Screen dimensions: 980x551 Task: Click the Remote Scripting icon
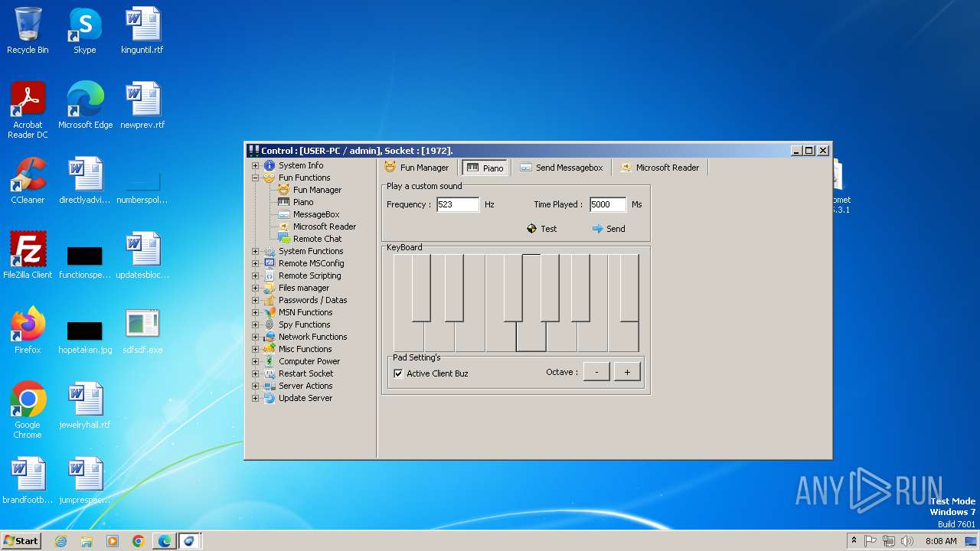(x=269, y=275)
